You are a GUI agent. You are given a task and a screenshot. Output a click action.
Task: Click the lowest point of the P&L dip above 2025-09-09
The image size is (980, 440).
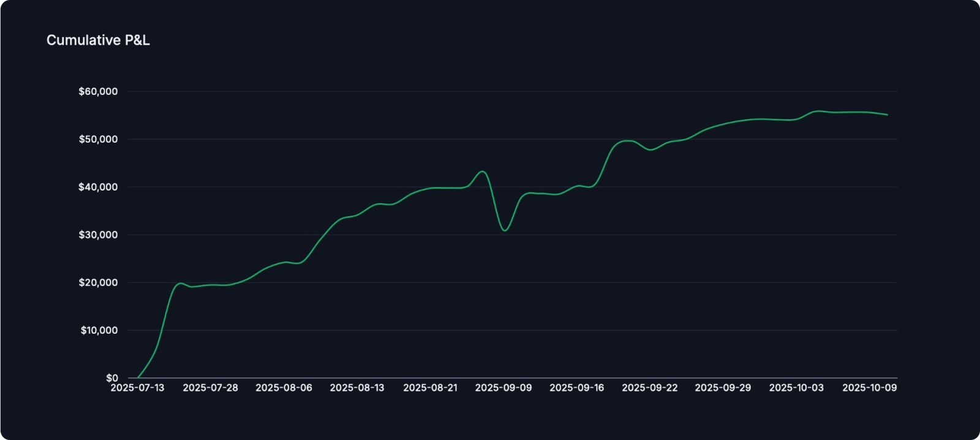[x=504, y=230]
